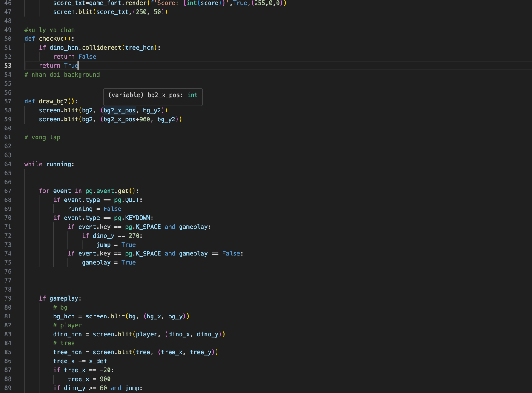Click the 'tree_x = 900' assignment
Image resolution: width=532 pixels, height=393 pixels.
tap(89, 379)
